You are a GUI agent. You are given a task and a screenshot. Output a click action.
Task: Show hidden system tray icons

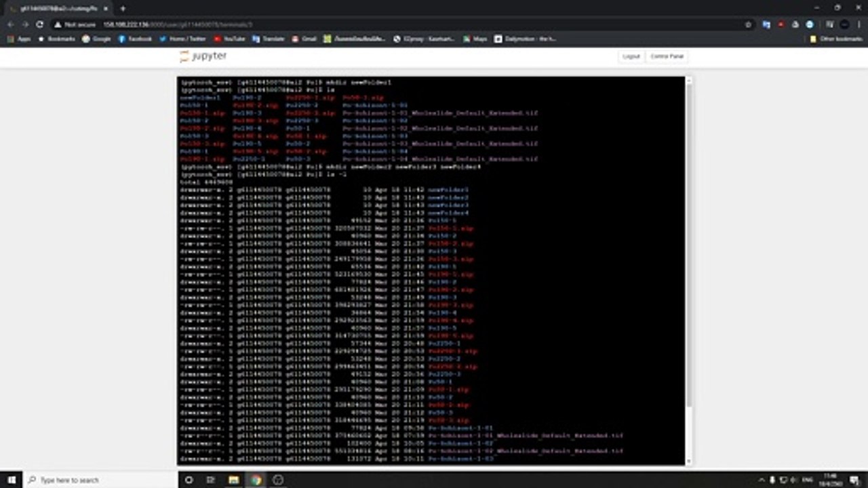click(762, 480)
